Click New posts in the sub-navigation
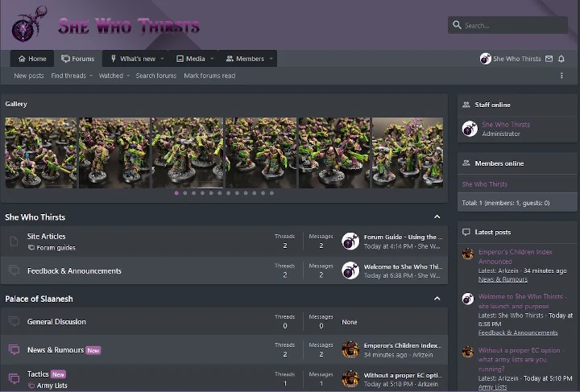 (29, 76)
